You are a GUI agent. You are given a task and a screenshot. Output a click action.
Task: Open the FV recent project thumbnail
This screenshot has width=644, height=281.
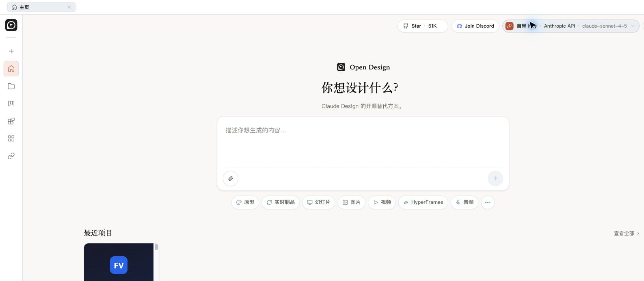(119, 262)
